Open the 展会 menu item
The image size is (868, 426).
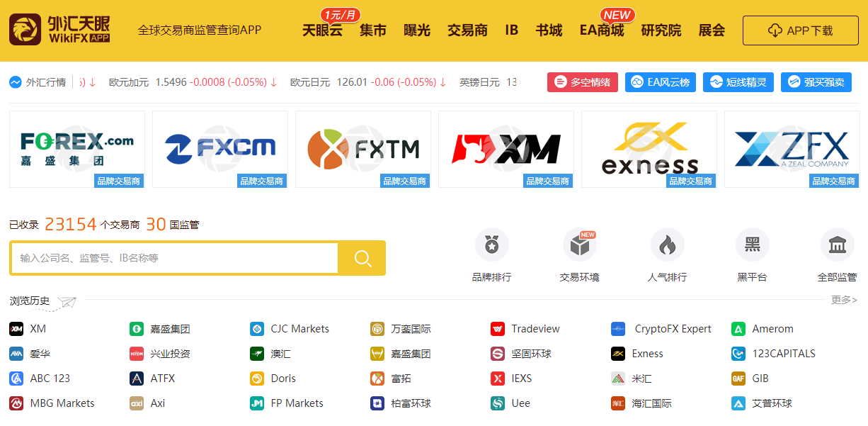pyautogui.click(x=712, y=30)
